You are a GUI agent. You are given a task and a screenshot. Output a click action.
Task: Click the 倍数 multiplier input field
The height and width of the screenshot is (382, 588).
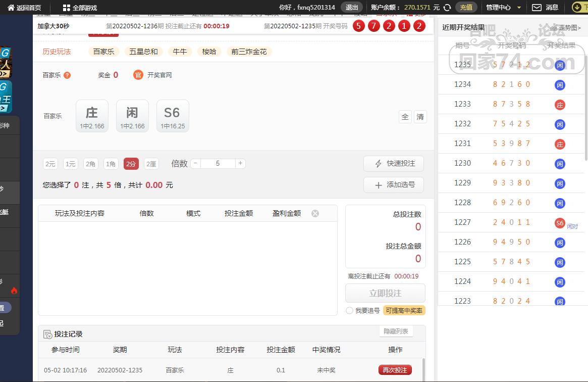point(218,163)
